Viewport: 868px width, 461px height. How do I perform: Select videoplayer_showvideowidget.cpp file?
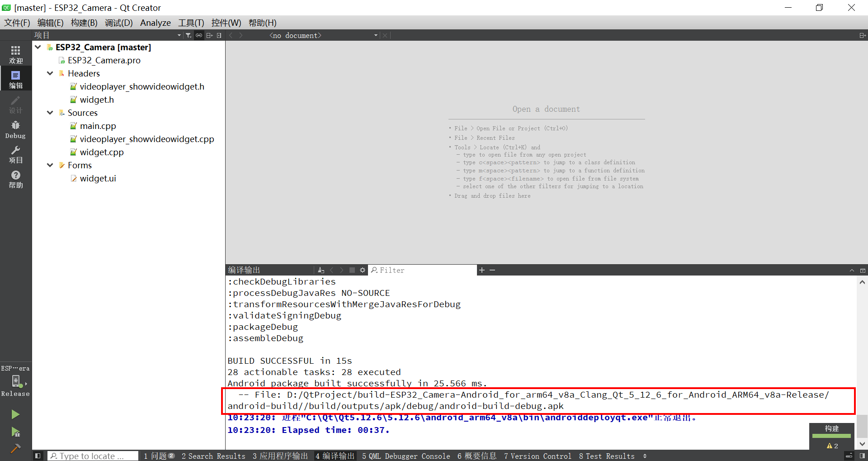tap(147, 139)
